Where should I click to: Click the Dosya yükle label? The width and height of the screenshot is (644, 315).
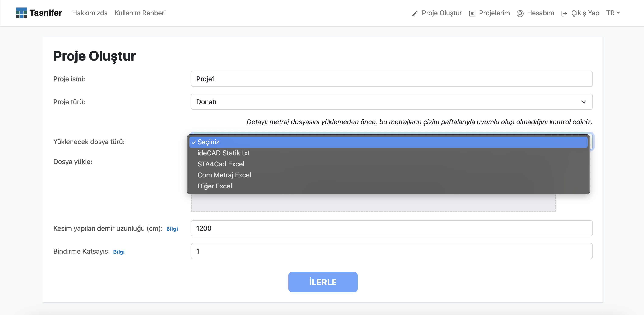coord(73,162)
